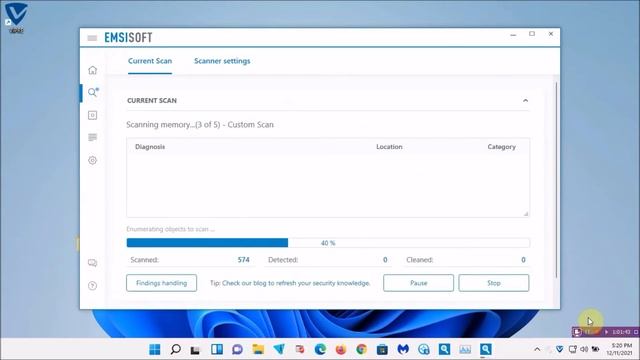Open the desktop shortcut icon in corner

coord(16,17)
